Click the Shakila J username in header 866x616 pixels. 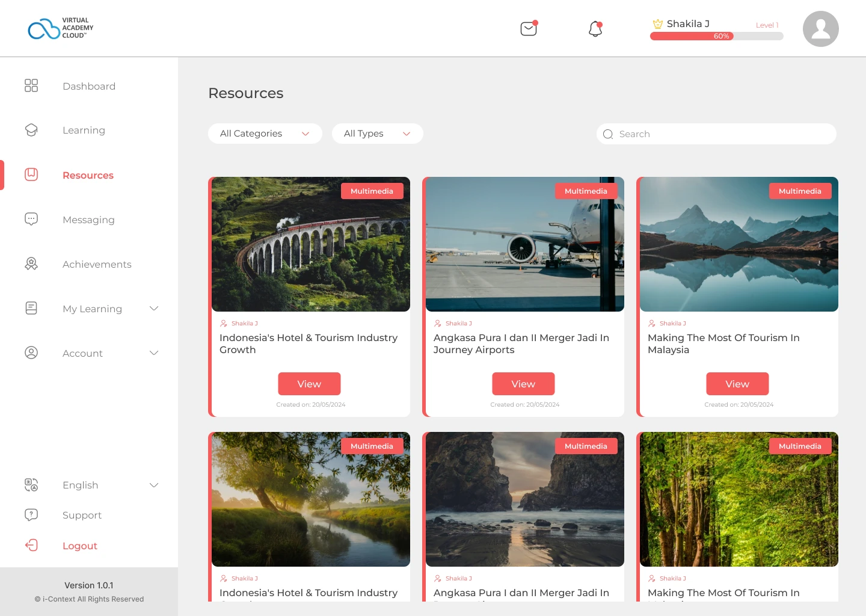click(688, 23)
